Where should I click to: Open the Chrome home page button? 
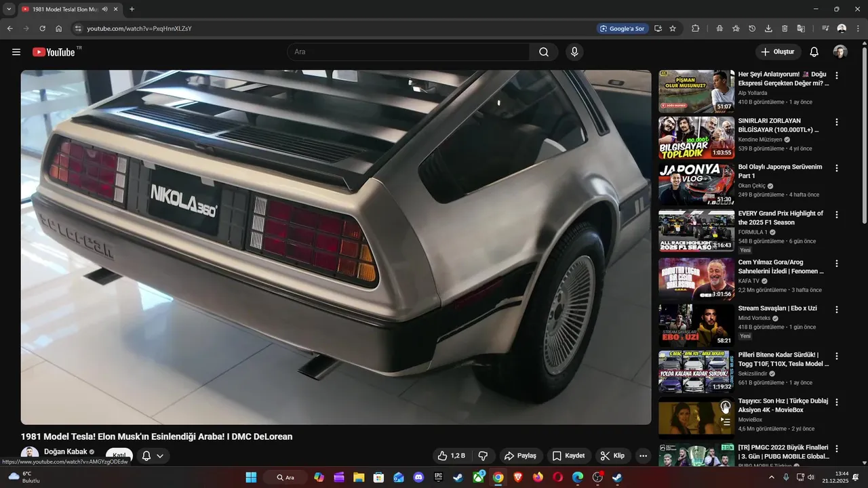[x=58, y=28]
